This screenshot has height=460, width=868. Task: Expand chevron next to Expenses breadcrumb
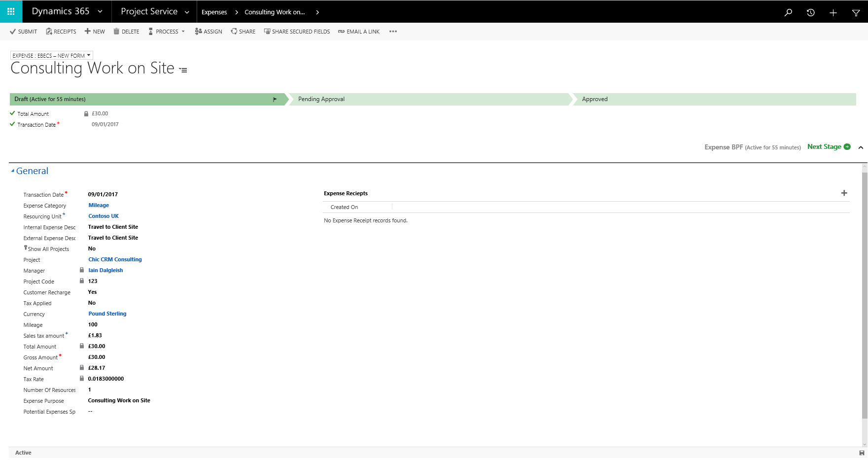click(237, 12)
